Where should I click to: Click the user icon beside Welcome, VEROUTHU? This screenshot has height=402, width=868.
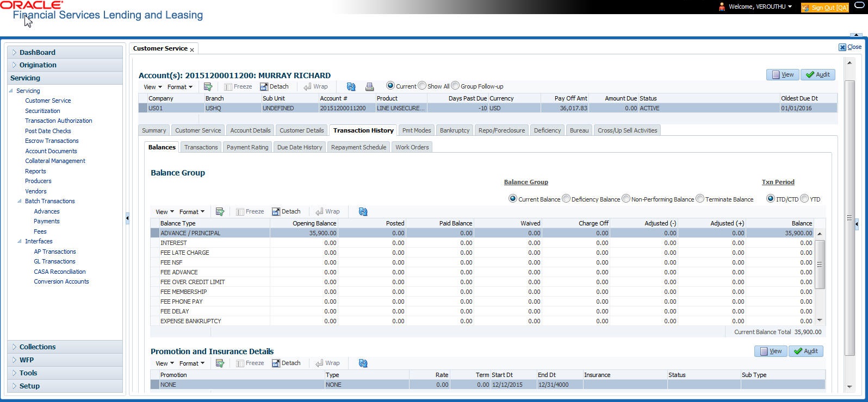722,7
